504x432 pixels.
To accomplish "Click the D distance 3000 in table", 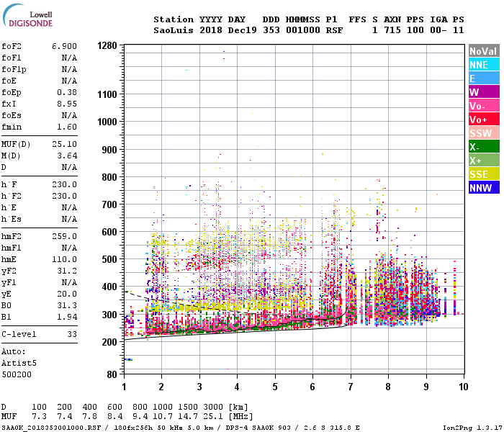I will (213, 408).
